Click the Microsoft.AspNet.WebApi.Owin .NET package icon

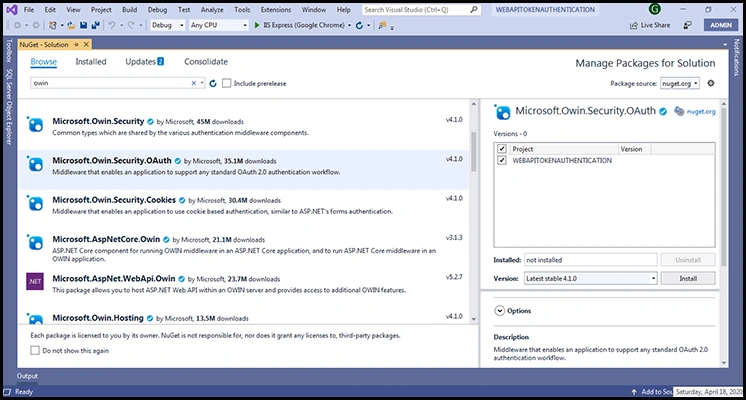[x=35, y=281]
